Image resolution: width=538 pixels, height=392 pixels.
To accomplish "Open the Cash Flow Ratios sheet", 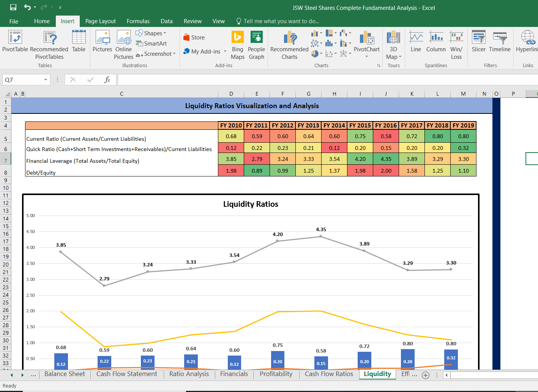I will (x=329, y=374).
